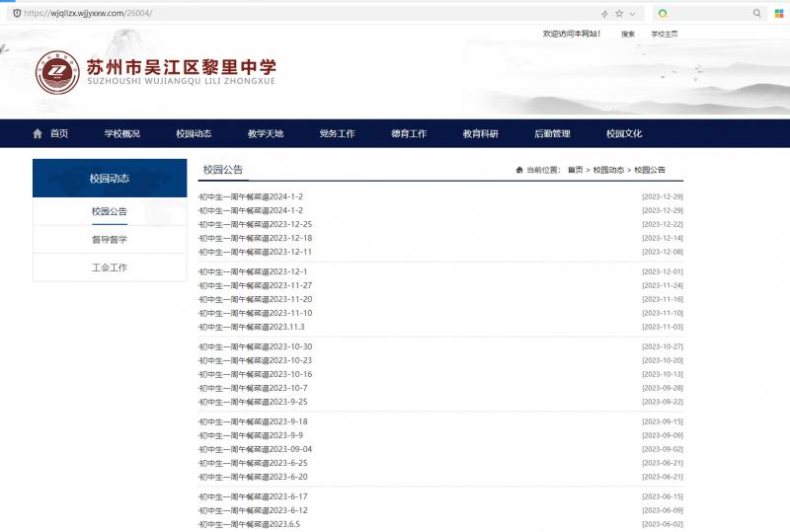
Task: Click the 搜索 link at top
Action: click(x=628, y=35)
